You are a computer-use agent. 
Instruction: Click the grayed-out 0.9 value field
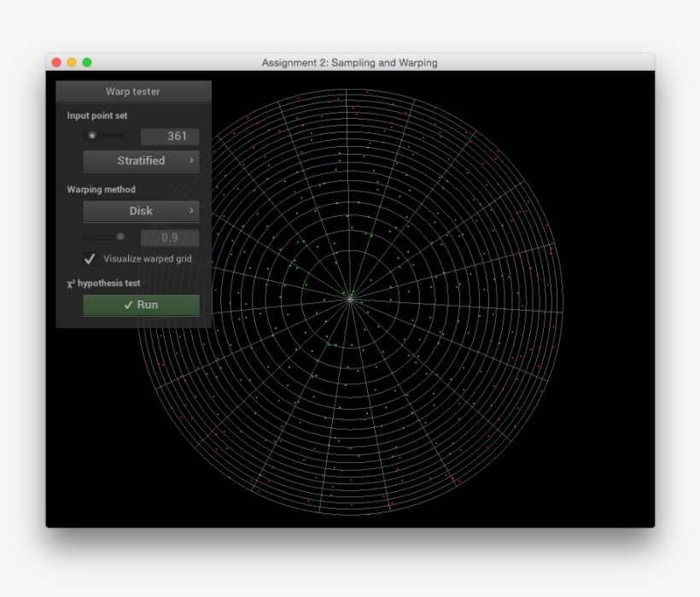click(x=168, y=237)
